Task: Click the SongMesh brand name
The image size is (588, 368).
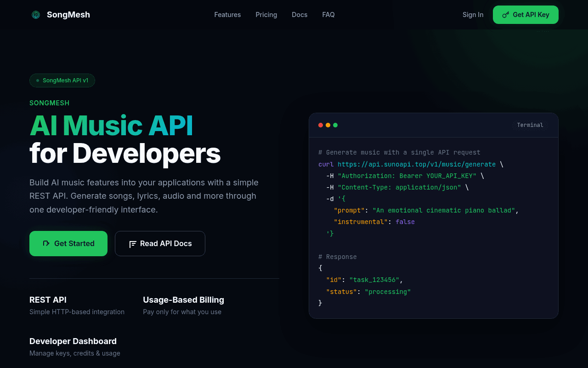Action: tap(68, 15)
